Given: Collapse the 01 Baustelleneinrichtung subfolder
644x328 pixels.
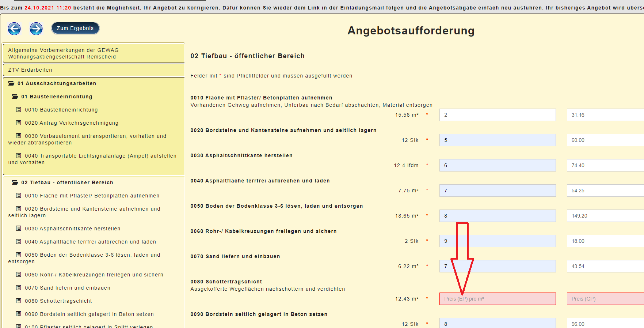Looking at the screenshot, I should coord(15,97).
